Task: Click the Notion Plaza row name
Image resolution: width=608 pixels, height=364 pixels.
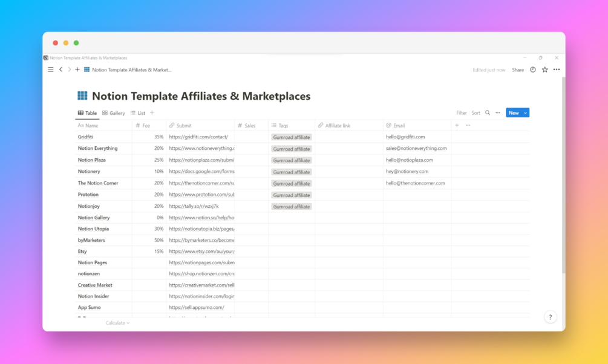Action: tap(91, 160)
